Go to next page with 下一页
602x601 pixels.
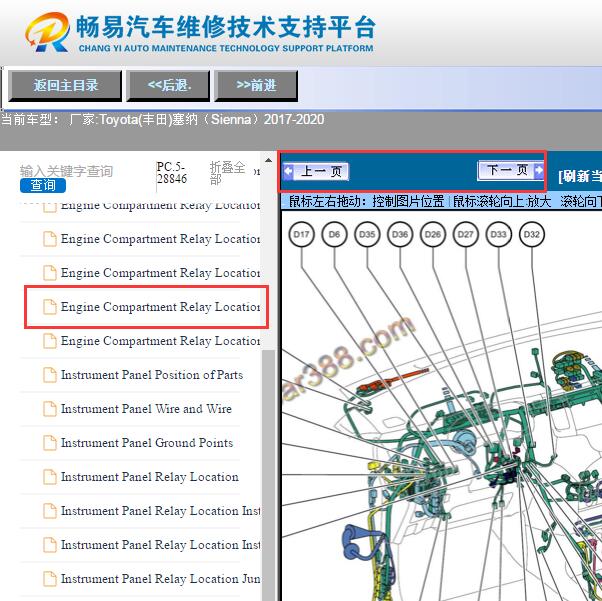tap(511, 170)
